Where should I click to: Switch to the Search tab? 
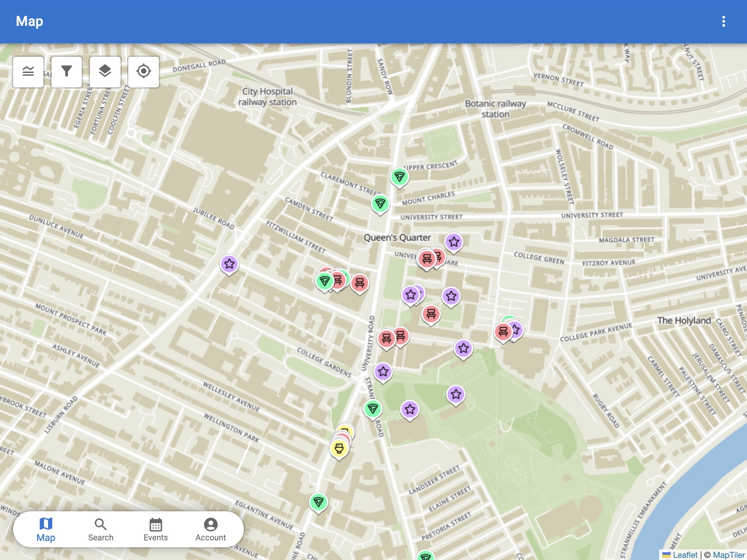point(101,530)
